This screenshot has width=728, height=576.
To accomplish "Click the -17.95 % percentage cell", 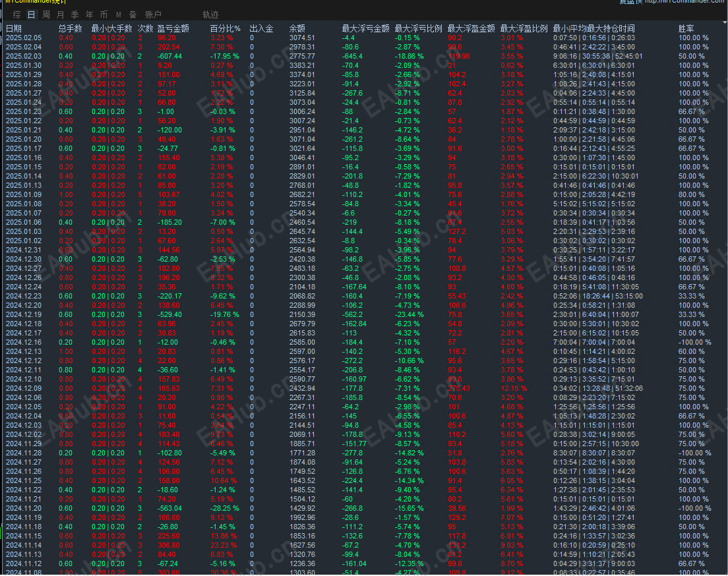I will tap(225, 56).
